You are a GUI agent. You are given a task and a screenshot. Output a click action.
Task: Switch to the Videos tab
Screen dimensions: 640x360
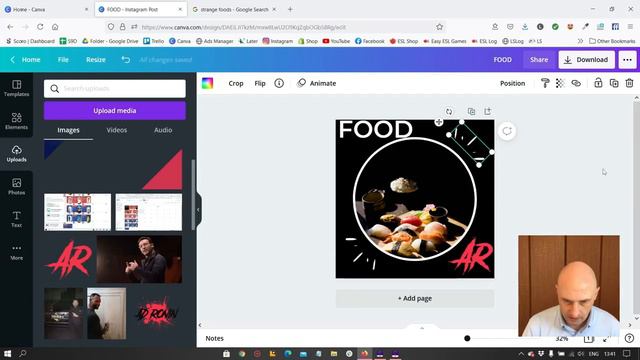117,130
